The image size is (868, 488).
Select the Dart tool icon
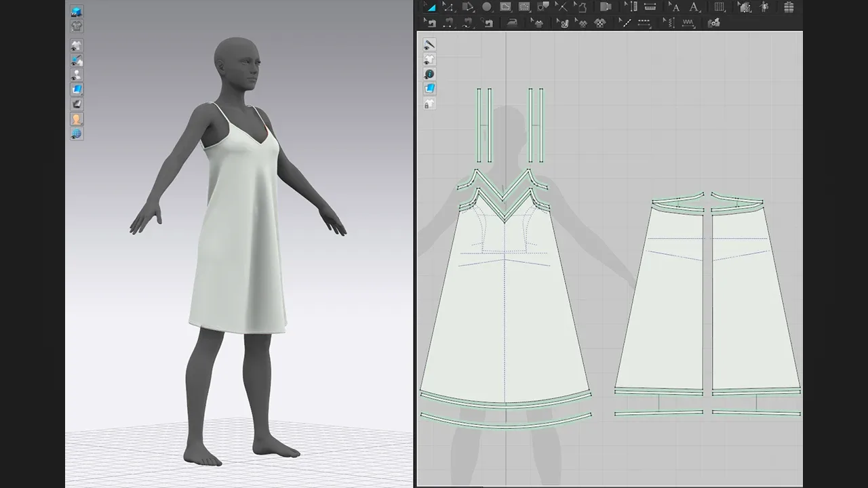click(x=543, y=7)
